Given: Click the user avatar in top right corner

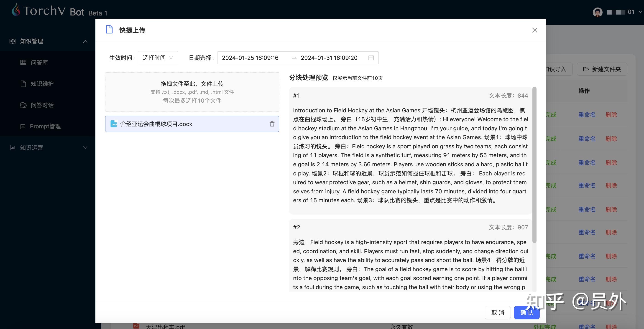Looking at the screenshot, I should [x=598, y=12].
